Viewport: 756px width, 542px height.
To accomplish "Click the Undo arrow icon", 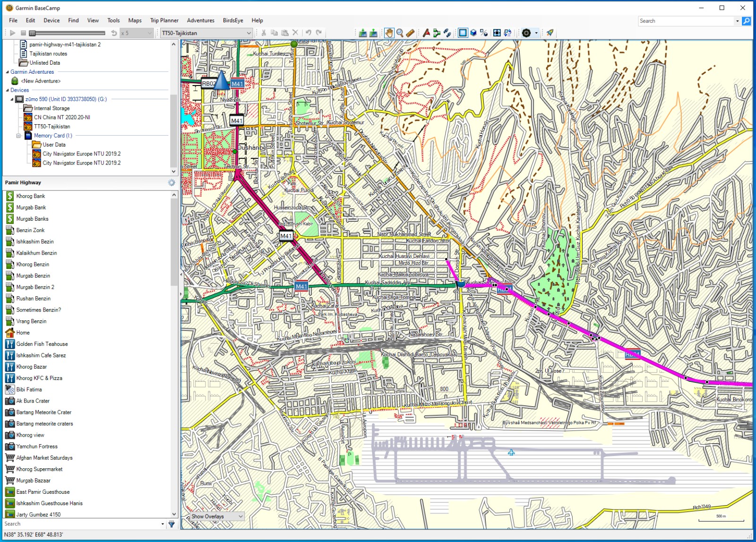I will (308, 33).
